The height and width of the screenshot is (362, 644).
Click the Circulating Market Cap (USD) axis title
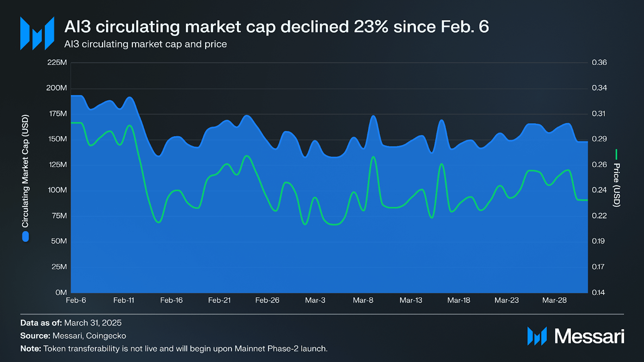click(x=25, y=171)
